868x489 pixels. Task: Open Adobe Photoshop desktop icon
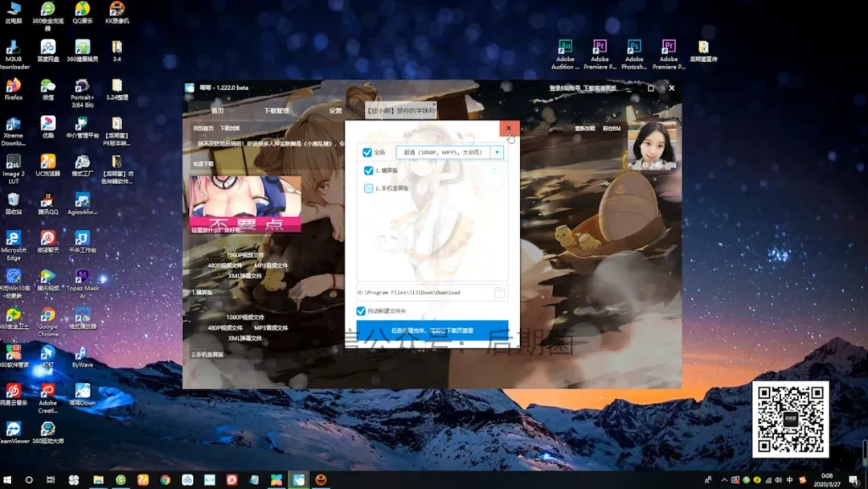634,54
